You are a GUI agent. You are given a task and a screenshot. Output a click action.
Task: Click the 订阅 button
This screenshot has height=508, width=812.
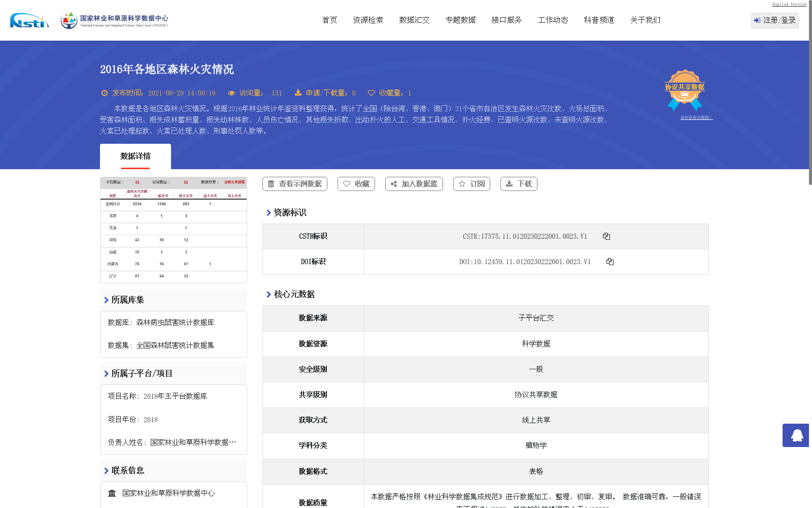tap(471, 184)
